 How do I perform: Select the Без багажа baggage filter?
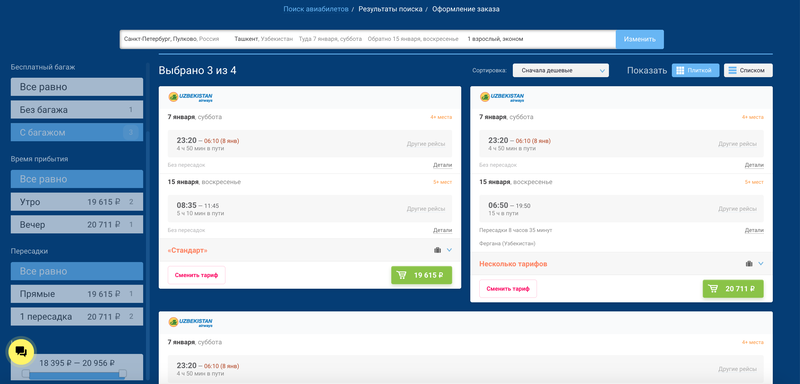pyautogui.click(x=77, y=110)
